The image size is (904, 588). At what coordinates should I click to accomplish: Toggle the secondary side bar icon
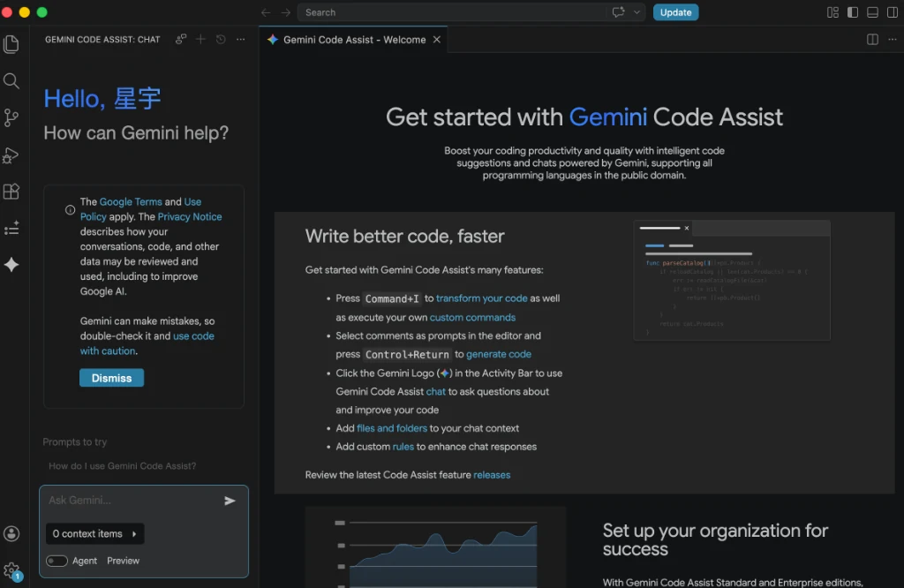pyautogui.click(x=892, y=12)
